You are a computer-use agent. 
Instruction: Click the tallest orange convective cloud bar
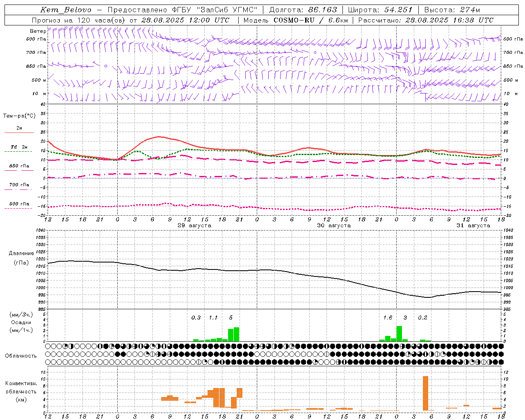click(x=425, y=393)
